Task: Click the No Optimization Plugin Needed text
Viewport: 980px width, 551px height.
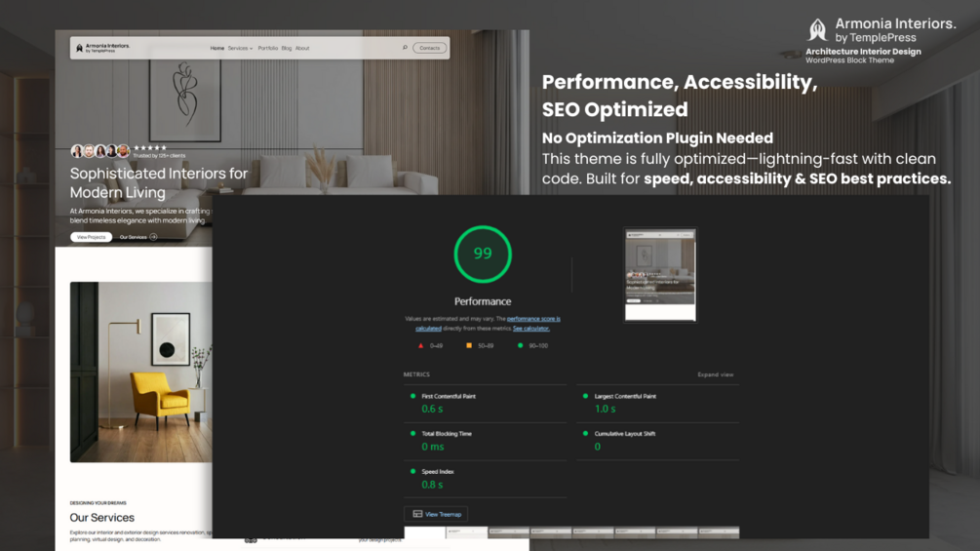Action: [x=657, y=138]
